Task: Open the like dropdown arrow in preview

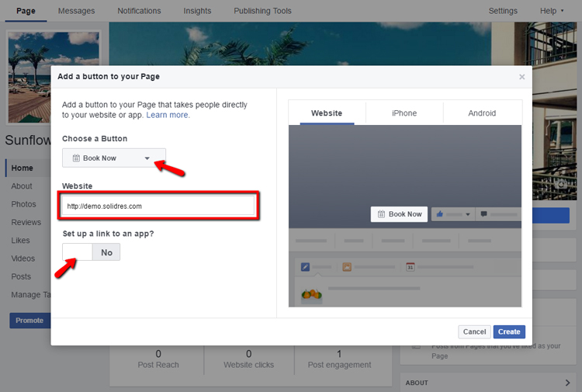Action: click(468, 214)
